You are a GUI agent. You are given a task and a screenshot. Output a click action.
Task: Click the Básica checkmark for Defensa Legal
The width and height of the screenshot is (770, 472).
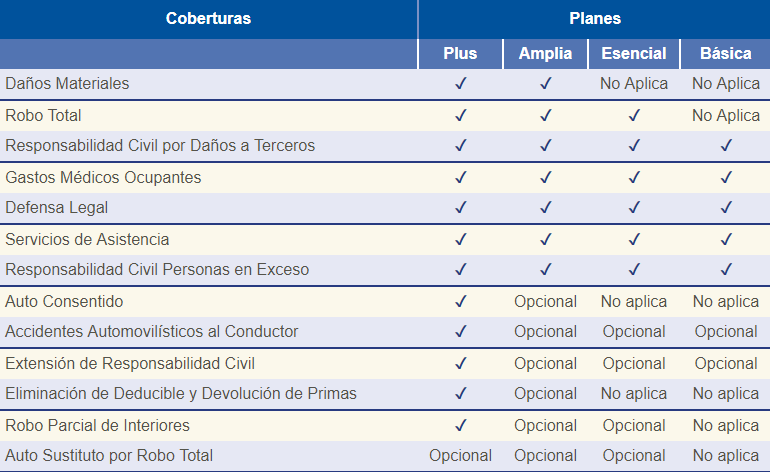point(726,207)
